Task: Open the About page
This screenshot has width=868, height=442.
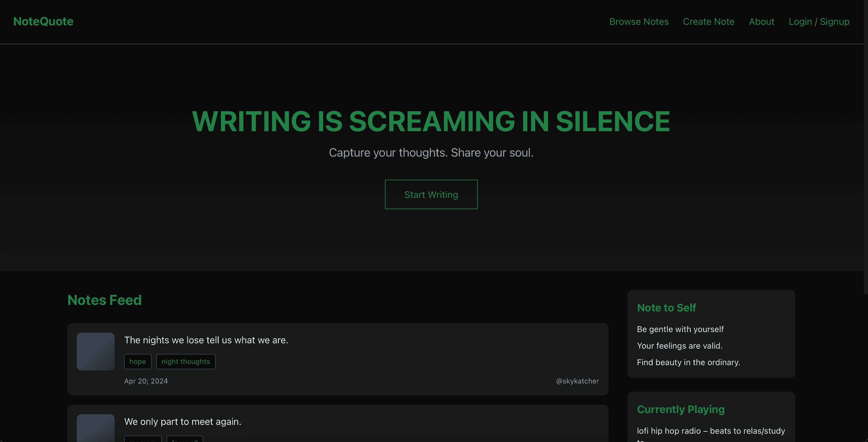Action: (761, 22)
